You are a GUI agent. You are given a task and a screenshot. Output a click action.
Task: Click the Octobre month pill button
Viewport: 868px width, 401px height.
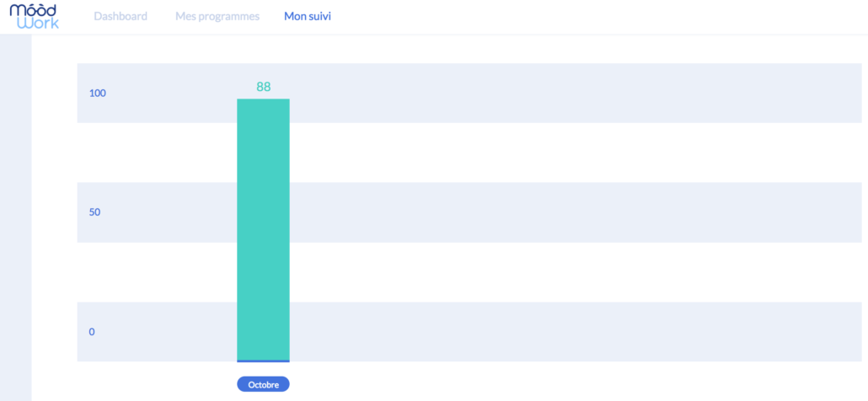264,384
